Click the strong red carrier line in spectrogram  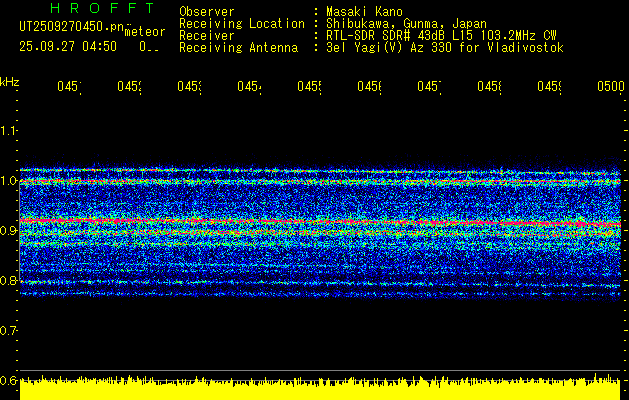tap(320, 222)
